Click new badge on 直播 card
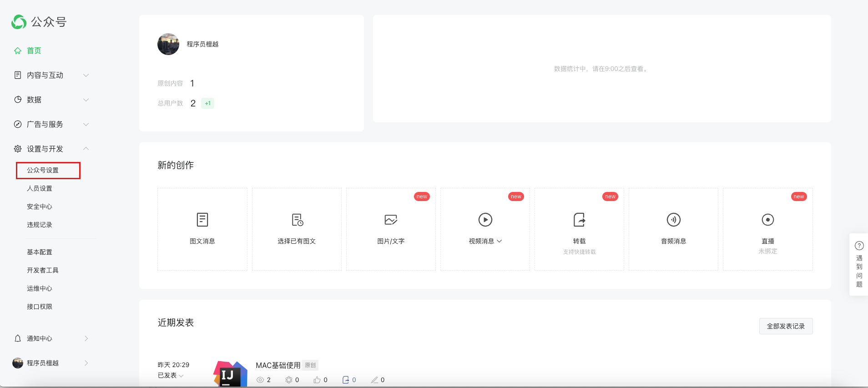The image size is (868, 388). (x=799, y=197)
